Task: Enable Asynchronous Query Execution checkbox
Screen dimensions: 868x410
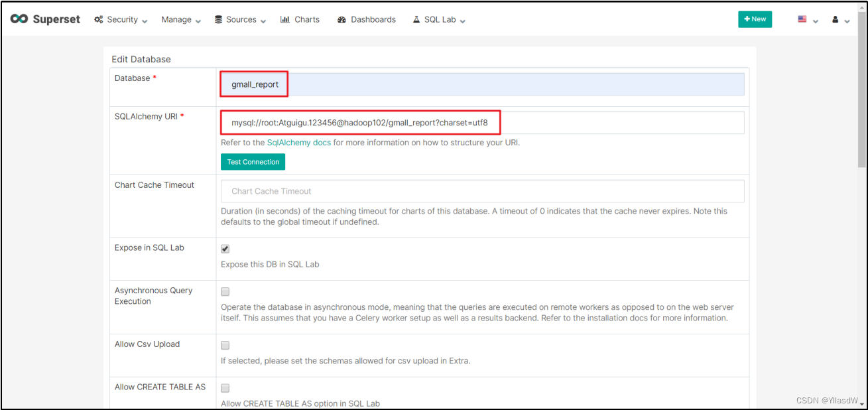Action: [x=225, y=292]
